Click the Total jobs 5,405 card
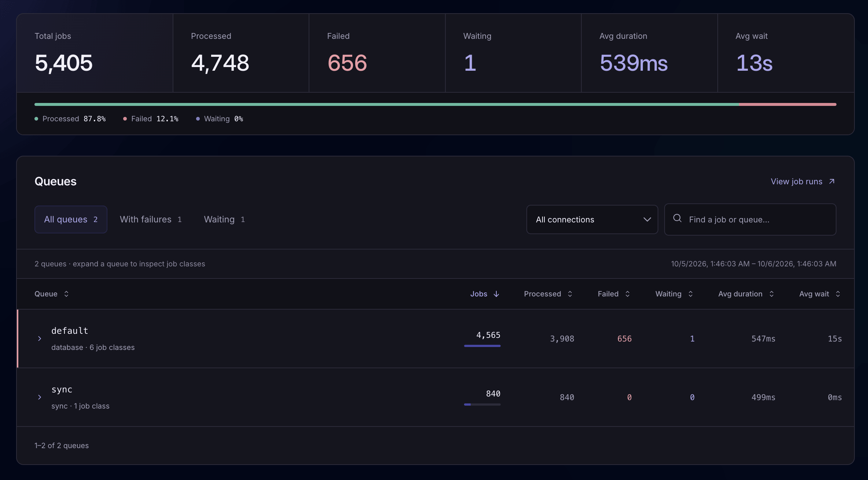The width and height of the screenshot is (868, 480). point(95,53)
